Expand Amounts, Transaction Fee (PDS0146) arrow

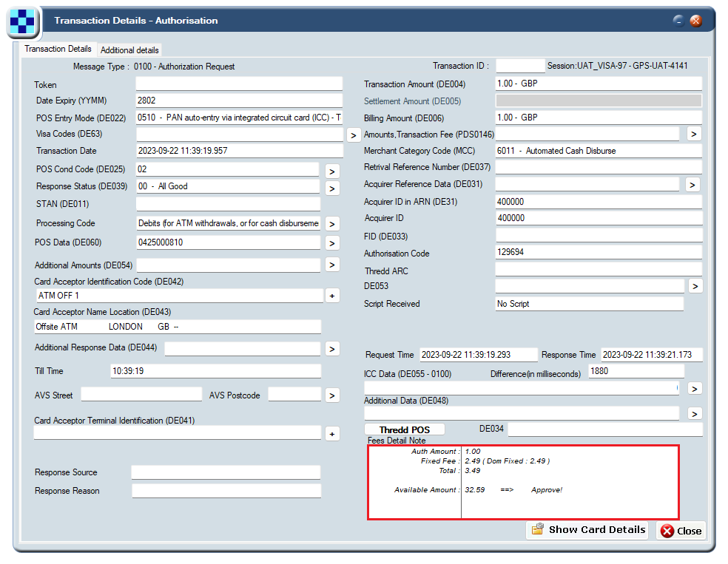694,134
